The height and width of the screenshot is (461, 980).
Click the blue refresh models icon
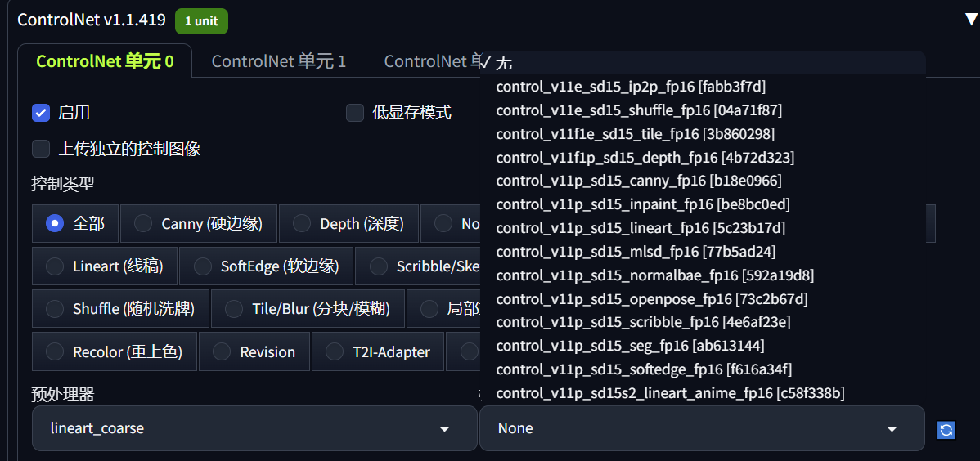tap(946, 430)
